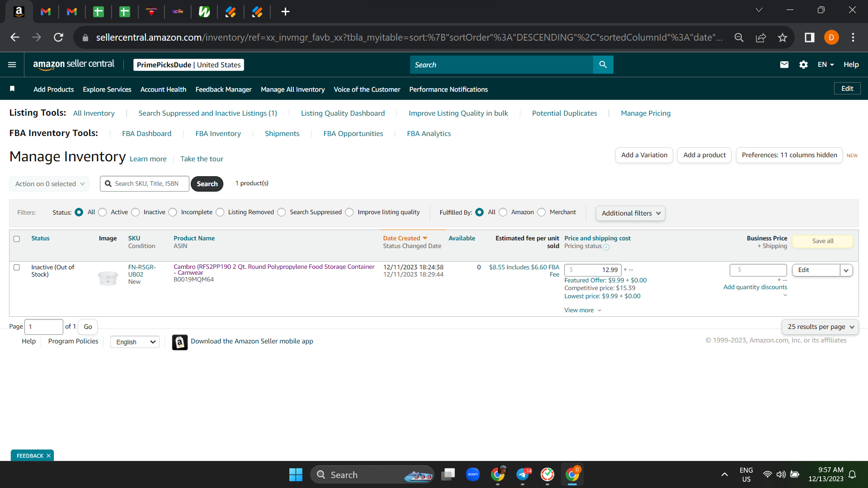Select the Incomplete status filter
868x488 pixels.
(x=173, y=212)
